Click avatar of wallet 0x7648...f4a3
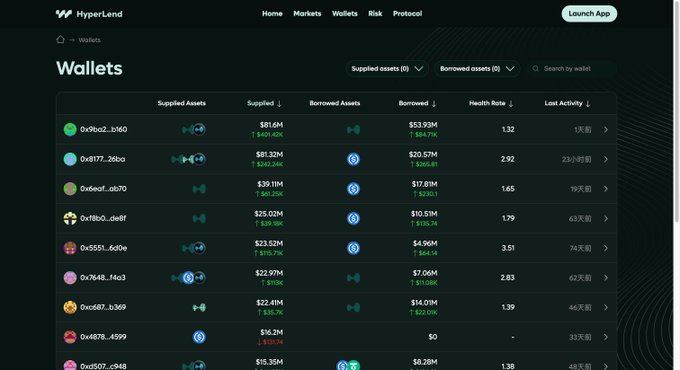 [70, 278]
